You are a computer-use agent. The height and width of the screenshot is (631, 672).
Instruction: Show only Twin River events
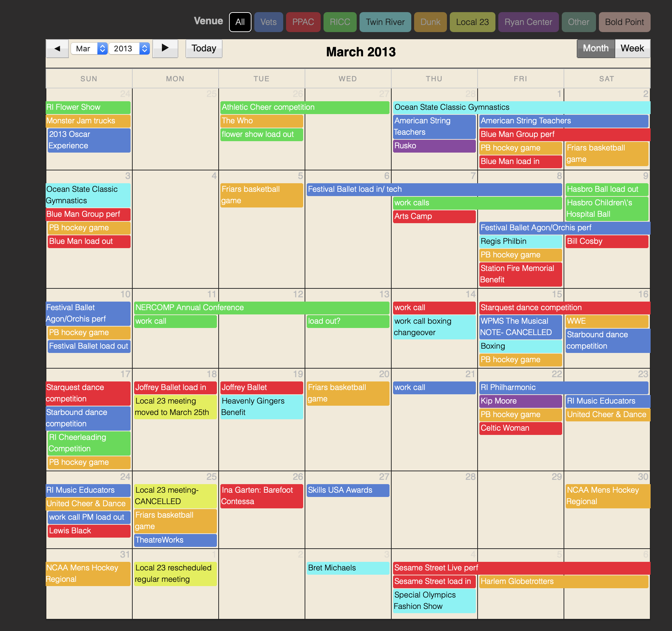[385, 22]
